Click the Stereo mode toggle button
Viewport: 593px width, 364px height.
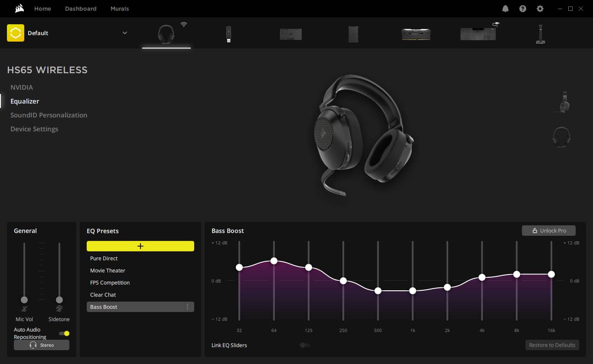click(42, 345)
